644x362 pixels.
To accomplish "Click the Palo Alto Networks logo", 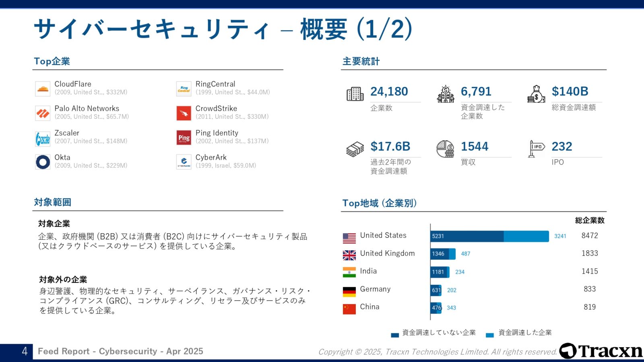I will pyautogui.click(x=43, y=113).
